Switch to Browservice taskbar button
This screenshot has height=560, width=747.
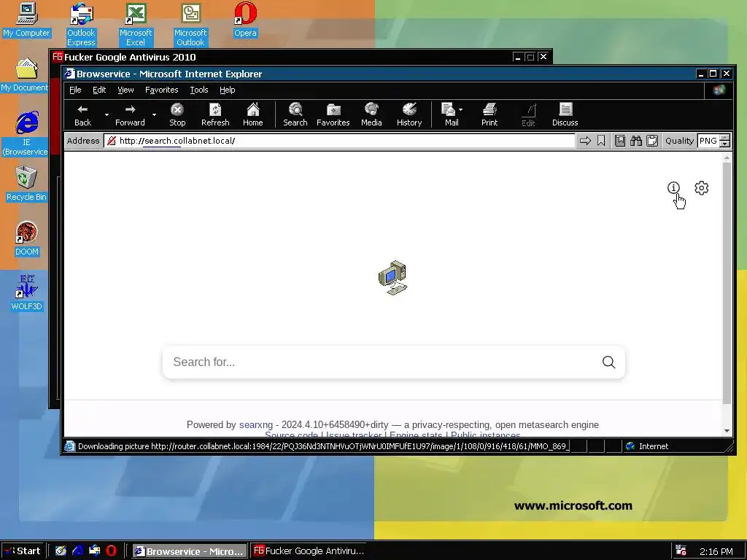click(189, 551)
